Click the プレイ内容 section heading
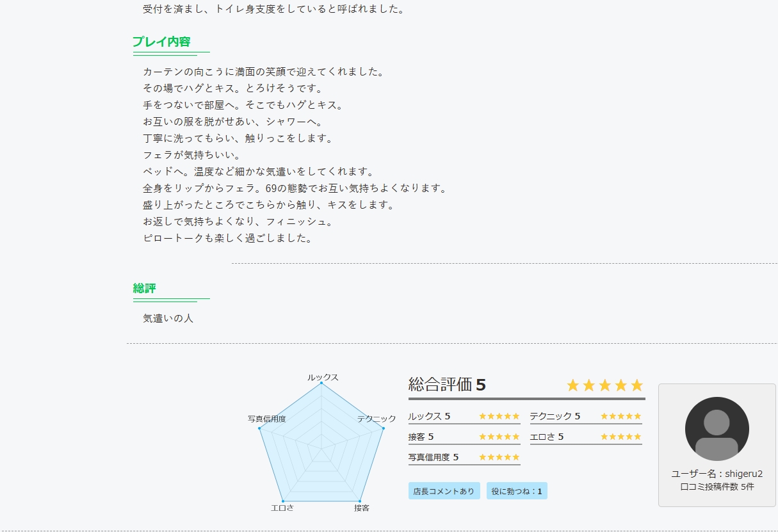The width and height of the screenshot is (778, 532). [x=161, y=42]
